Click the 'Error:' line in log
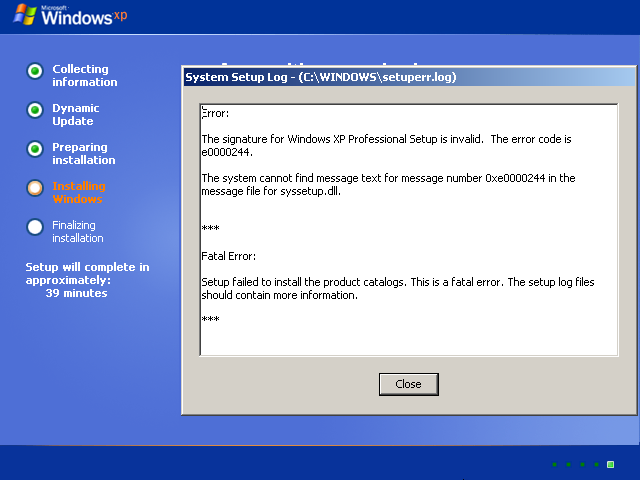The width and height of the screenshot is (640, 480). click(x=215, y=113)
